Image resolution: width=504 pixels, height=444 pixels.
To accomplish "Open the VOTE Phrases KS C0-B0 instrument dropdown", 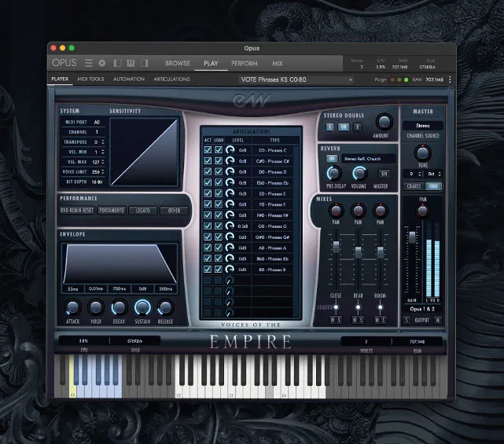I will click(x=296, y=79).
